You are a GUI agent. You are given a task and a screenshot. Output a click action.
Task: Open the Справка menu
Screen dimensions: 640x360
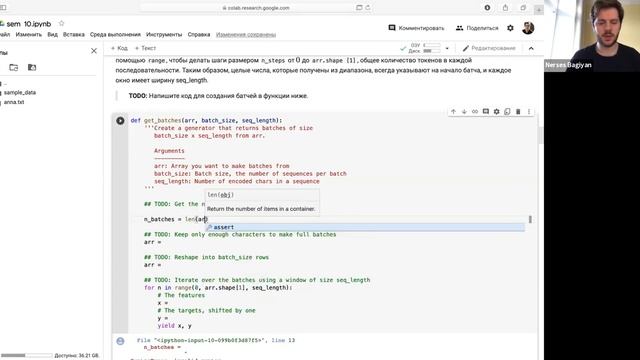[199, 35]
